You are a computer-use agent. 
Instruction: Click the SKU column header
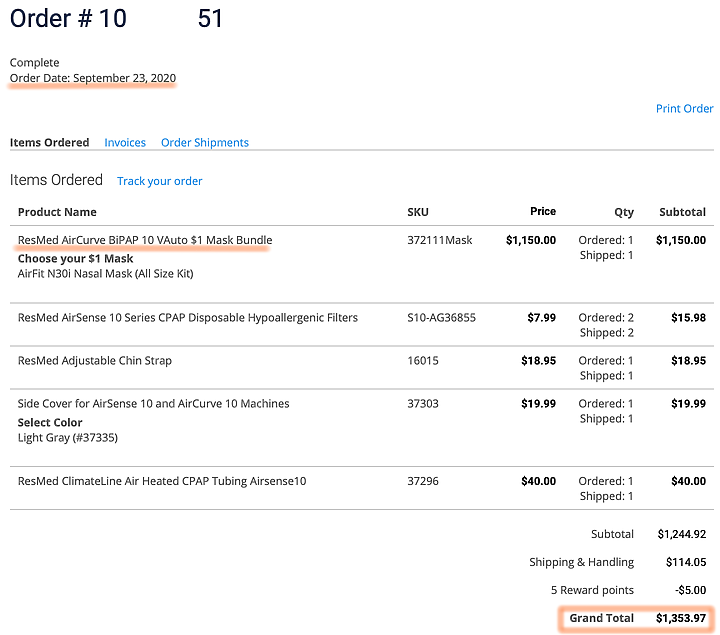(x=418, y=212)
